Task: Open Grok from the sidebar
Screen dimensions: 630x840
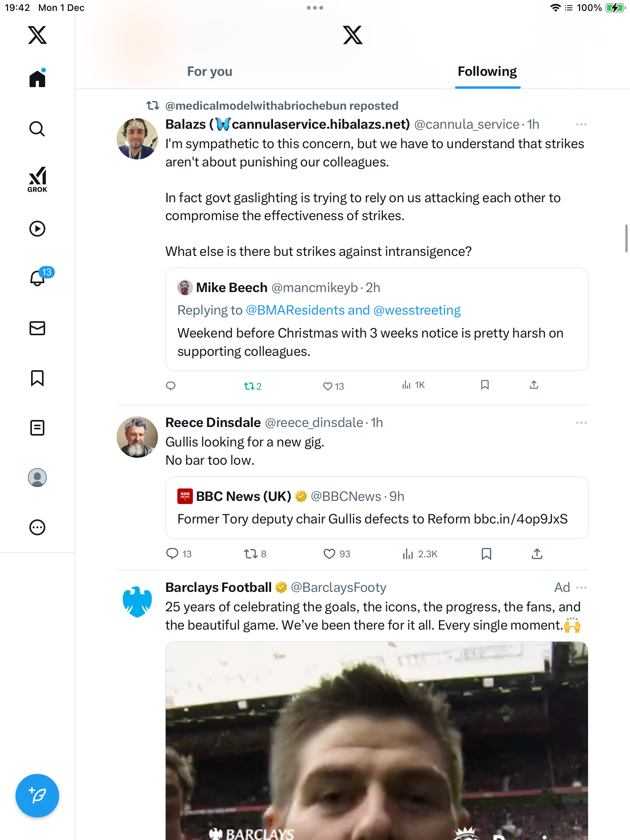Action: coord(37,179)
